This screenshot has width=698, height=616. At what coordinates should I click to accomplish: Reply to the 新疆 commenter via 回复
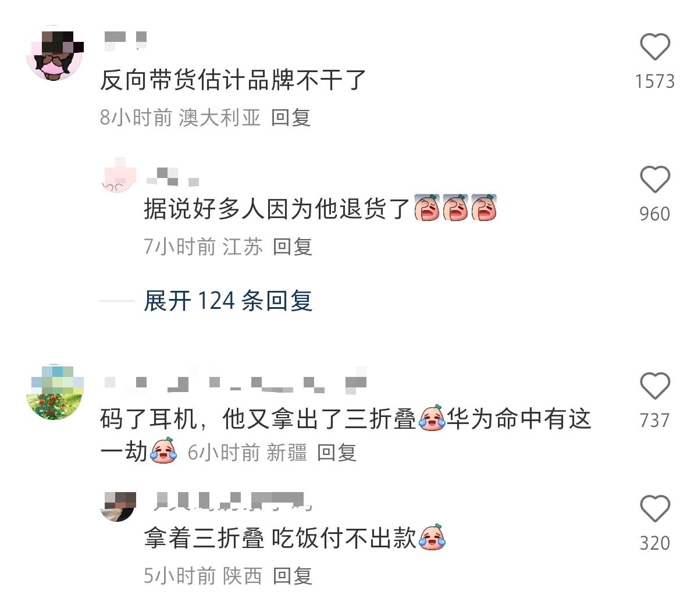[336, 452]
